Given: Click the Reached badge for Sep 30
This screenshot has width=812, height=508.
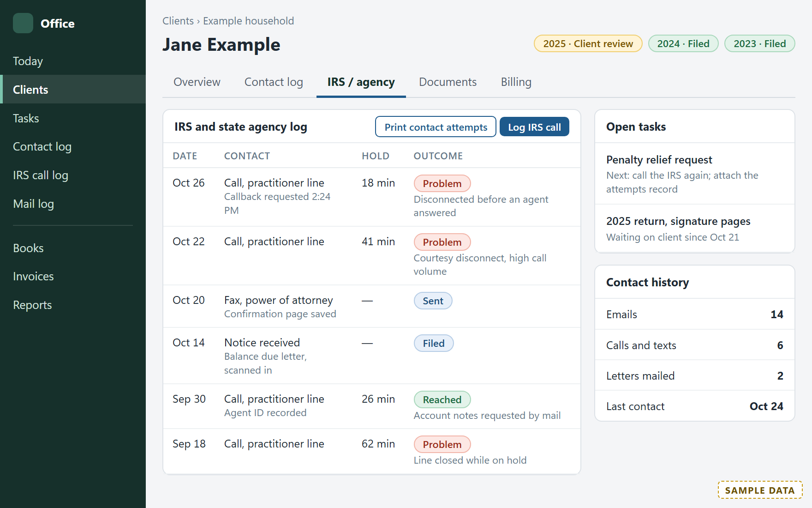Looking at the screenshot, I should 442,399.
